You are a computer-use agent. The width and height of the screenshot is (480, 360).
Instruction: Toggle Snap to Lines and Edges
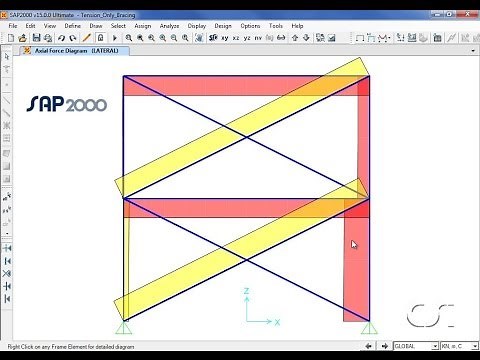7,299
